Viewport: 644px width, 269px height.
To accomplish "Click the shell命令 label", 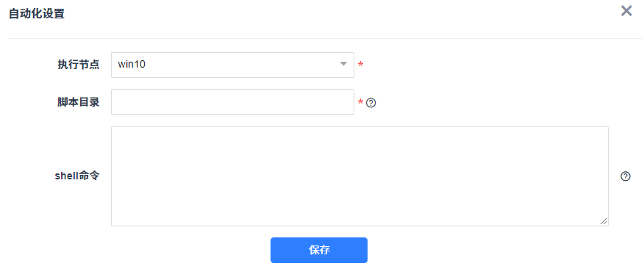I will [x=77, y=176].
